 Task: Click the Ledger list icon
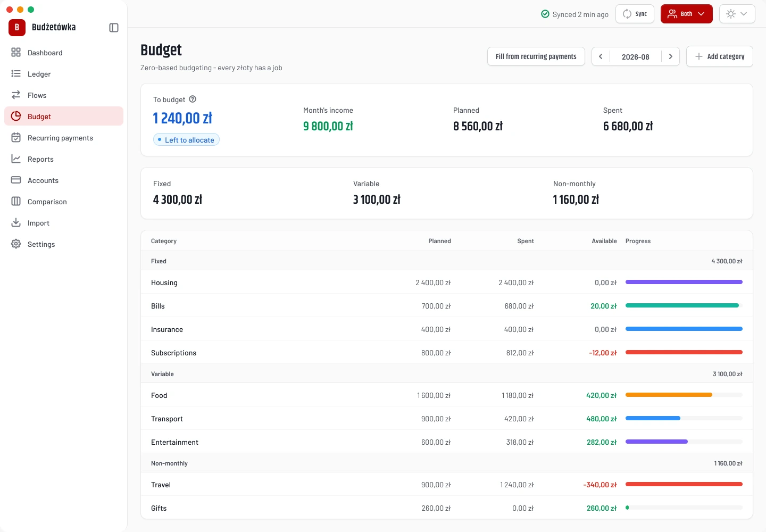pyautogui.click(x=16, y=73)
